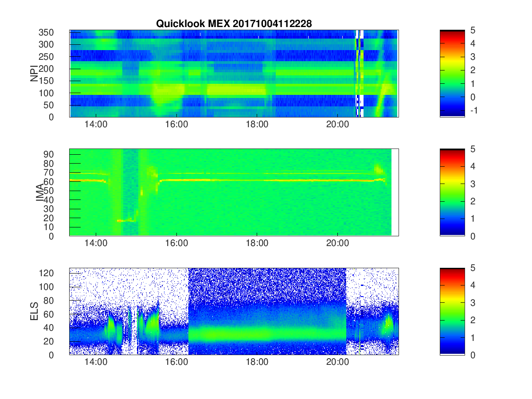The width and height of the screenshot is (532, 399).
Task: Click the 5 label on IMA colorbar
Action: click(473, 149)
